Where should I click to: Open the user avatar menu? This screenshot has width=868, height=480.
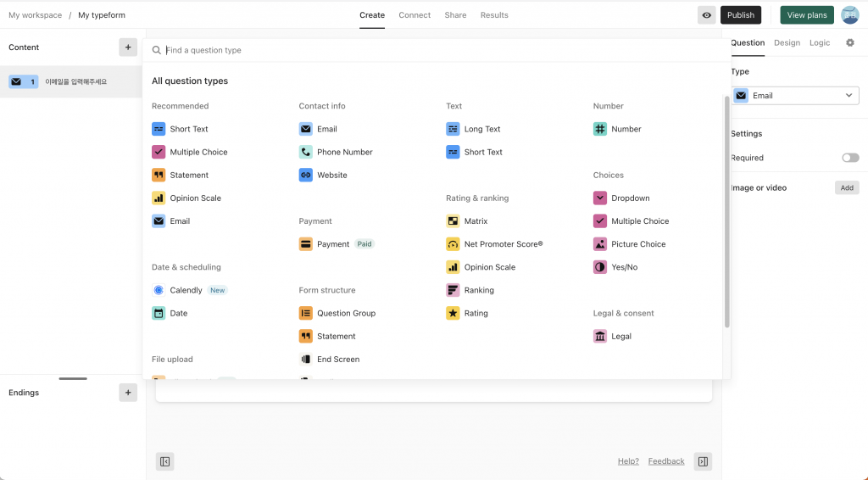pyautogui.click(x=849, y=15)
